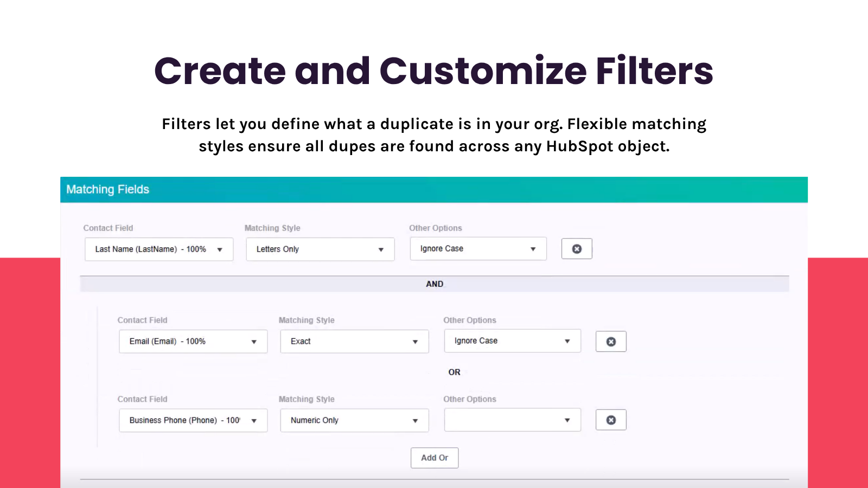Open the Business Phone contact field dropdown
Image resolution: width=868 pixels, height=488 pixels.
coord(193,420)
